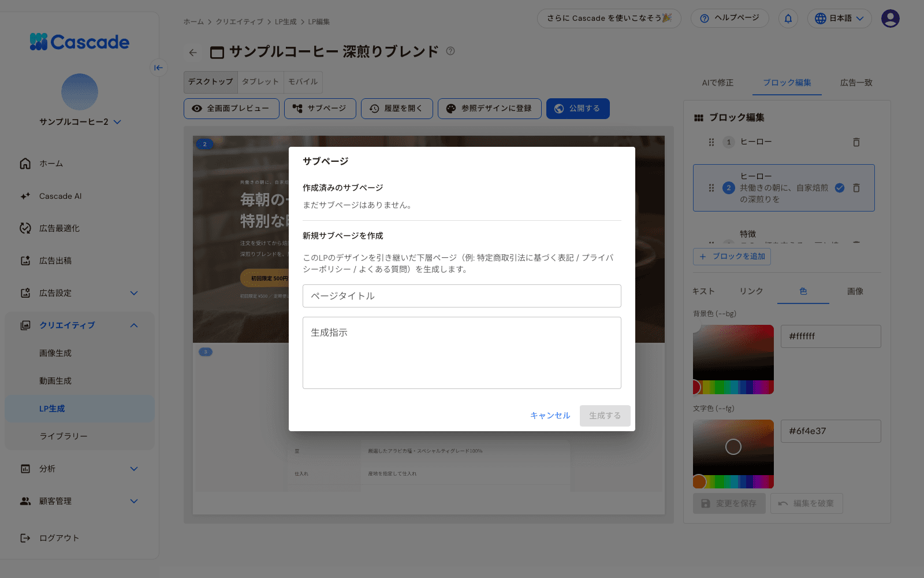Image resolution: width=924 pixels, height=578 pixels.
Task: Click the #6f4e37 hex color field
Action: click(830, 431)
